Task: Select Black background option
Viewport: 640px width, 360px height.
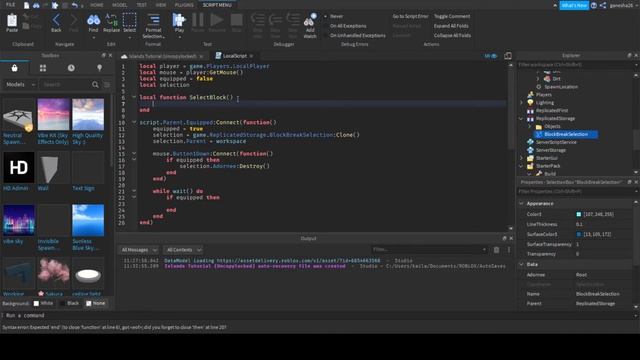Action: click(x=69, y=303)
